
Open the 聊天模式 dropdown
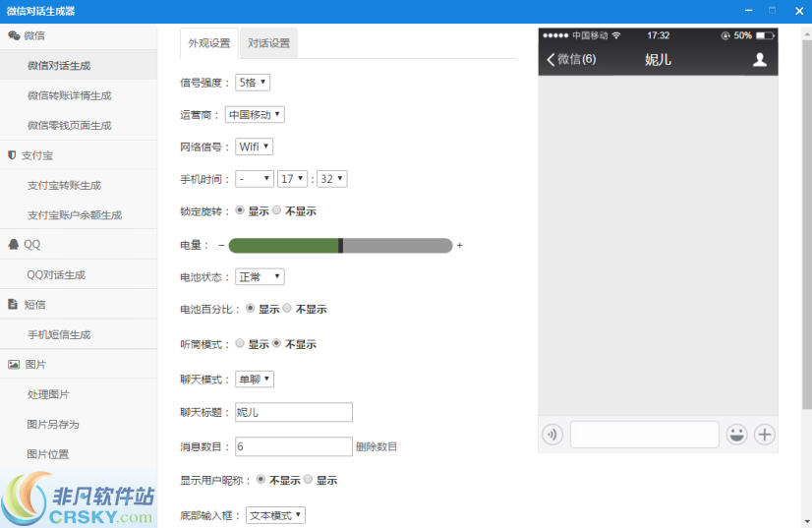click(x=255, y=380)
